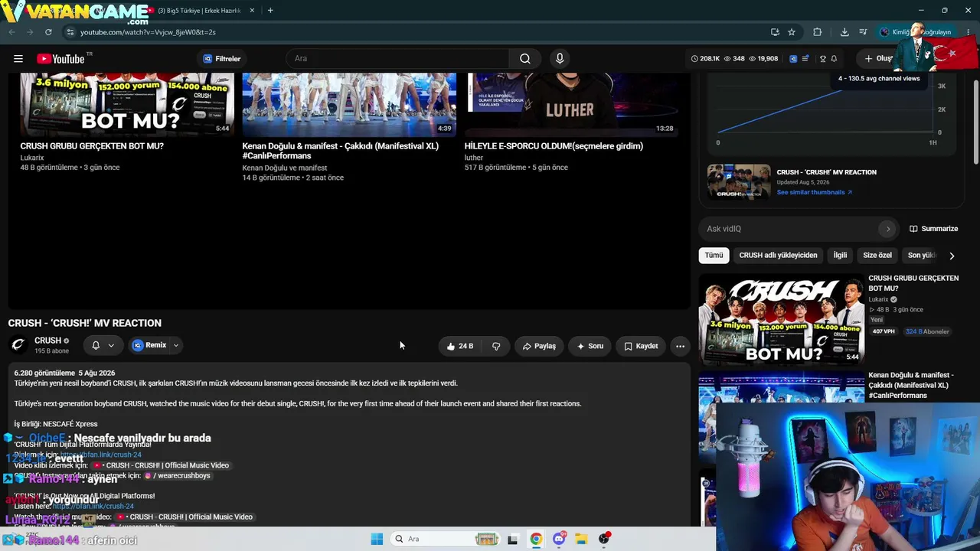Click the Soru ask button
Screen dimensions: 980x551
coord(590,346)
